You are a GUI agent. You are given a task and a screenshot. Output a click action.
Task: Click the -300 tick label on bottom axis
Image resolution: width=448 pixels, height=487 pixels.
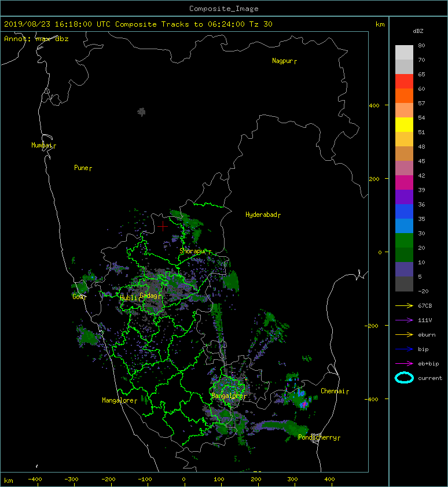pyautogui.click(x=71, y=479)
